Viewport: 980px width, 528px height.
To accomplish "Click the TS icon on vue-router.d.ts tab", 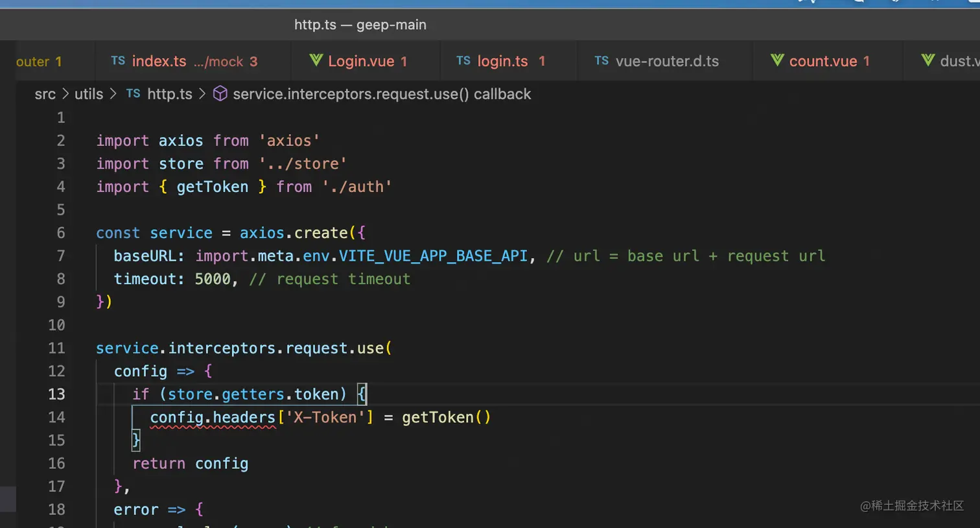I will pos(601,61).
